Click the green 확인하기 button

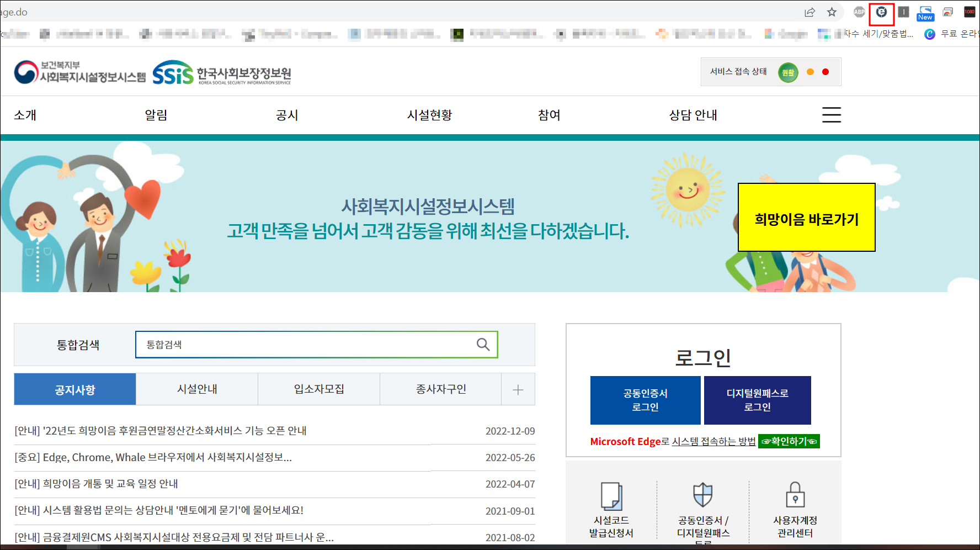[x=789, y=441]
